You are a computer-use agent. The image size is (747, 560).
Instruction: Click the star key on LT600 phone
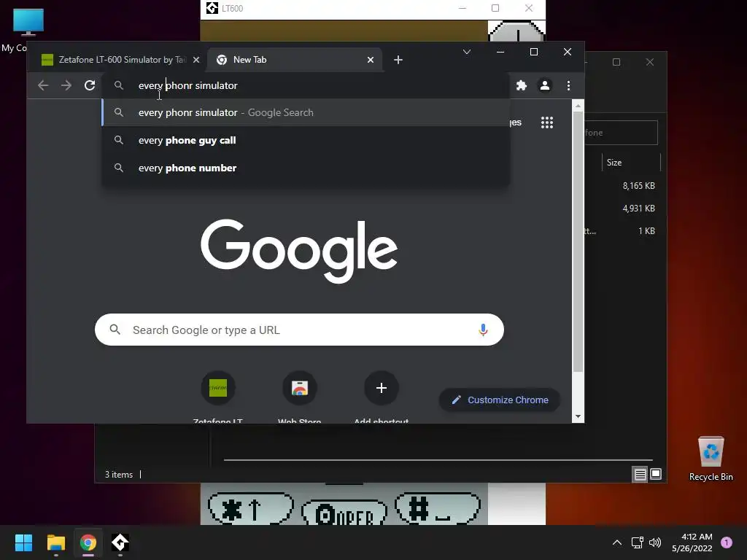click(251, 508)
